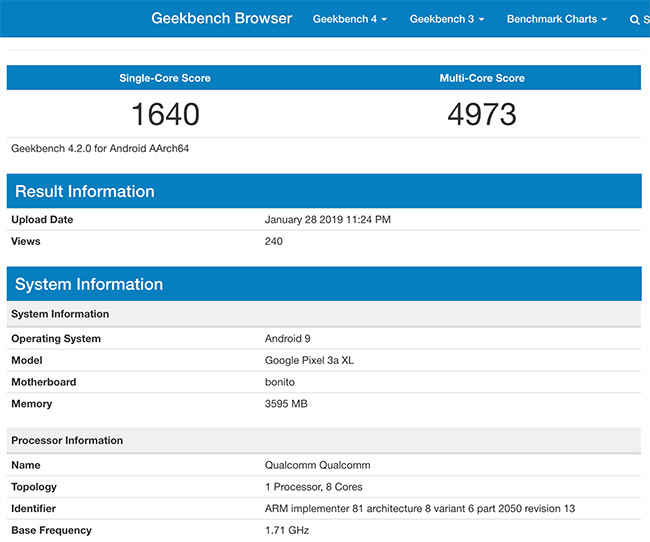The image size is (650, 542).
Task: Select the Multi-Core Score header
Action: point(482,78)
